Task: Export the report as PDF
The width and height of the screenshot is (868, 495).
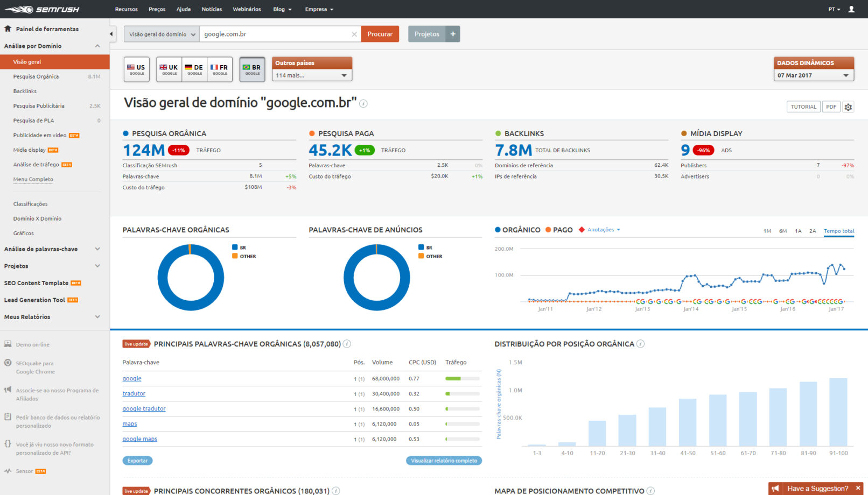Action: (x=831, y=107)
